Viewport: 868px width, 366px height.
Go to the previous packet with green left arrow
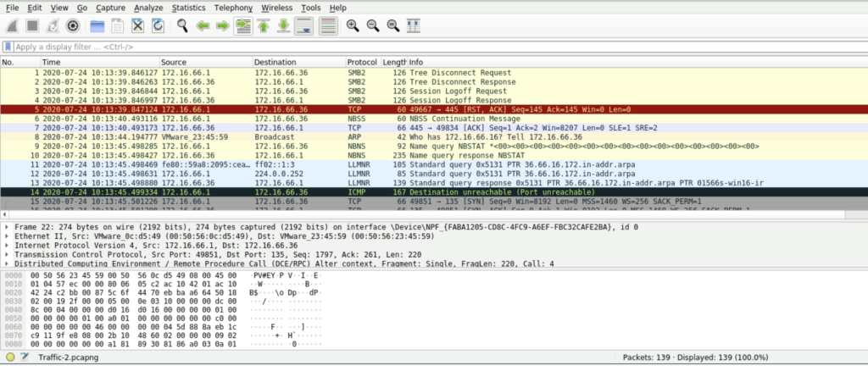203,26
